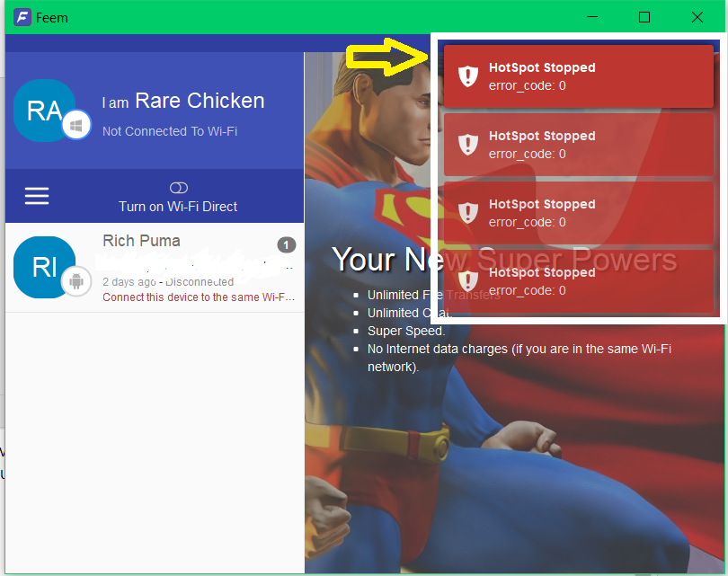Click the unread count badge showing 1
Viewport: 728px width, 576px height.
287,244
